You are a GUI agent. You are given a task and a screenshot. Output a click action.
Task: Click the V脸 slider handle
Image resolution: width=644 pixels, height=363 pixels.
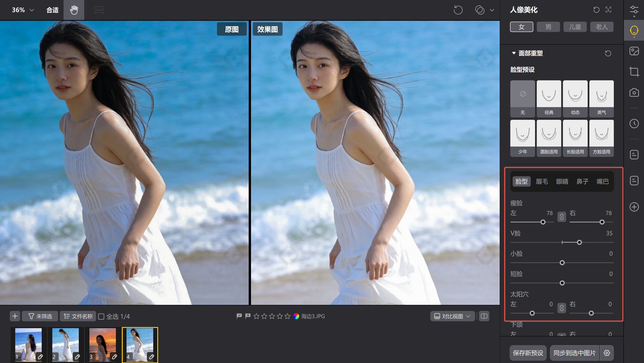pyautogui.click(x=579, y=242)
